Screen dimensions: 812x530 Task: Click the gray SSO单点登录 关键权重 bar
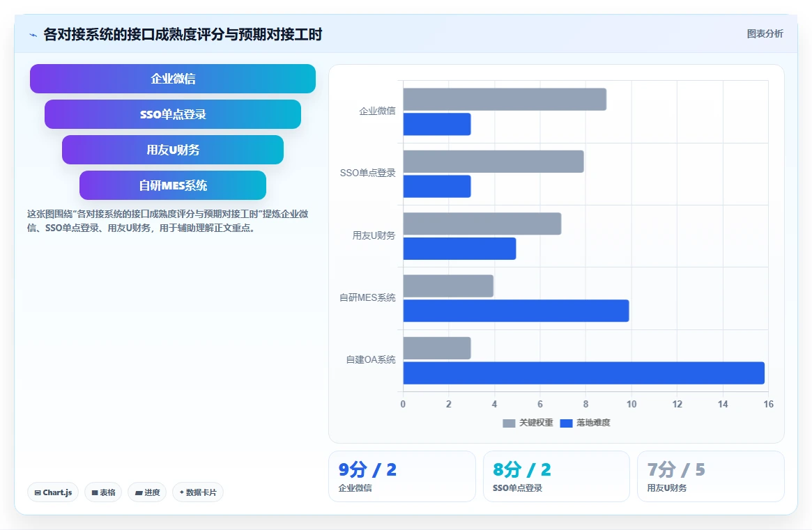pyautogui.click(x=493, y=162)
